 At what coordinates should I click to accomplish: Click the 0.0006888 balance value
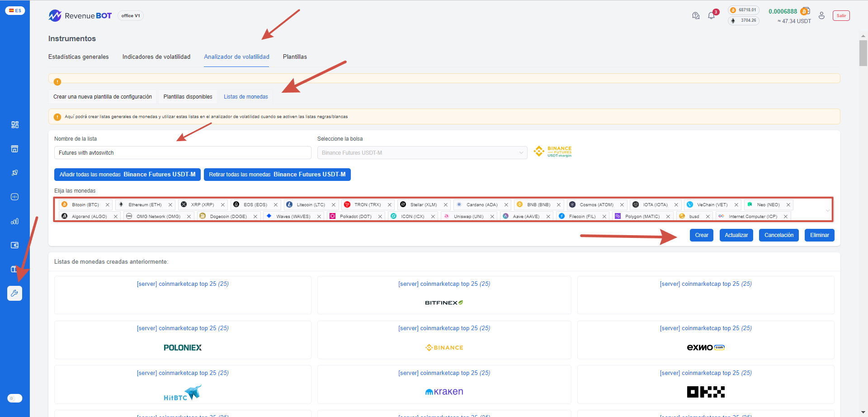(x=783, y=11)
